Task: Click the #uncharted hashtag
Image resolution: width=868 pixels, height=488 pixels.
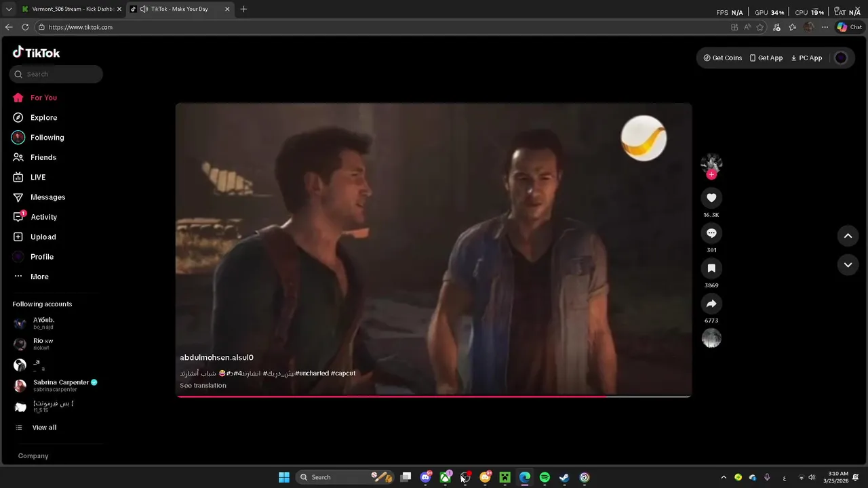Action: click(312, 373)
